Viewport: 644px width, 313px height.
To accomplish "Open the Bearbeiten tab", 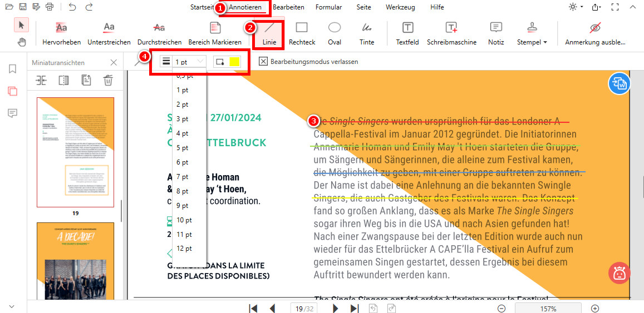I will click(x=288, y=7).
